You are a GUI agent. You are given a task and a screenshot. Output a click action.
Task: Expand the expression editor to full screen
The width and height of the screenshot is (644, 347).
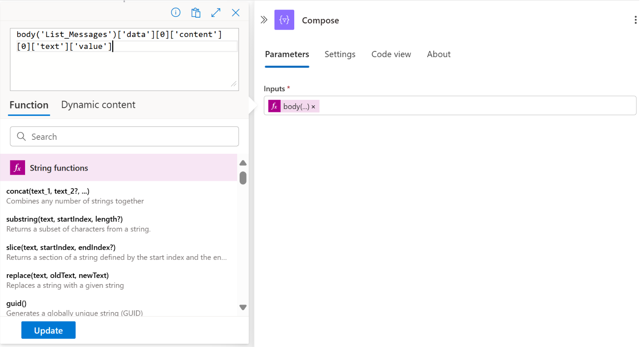216,13
